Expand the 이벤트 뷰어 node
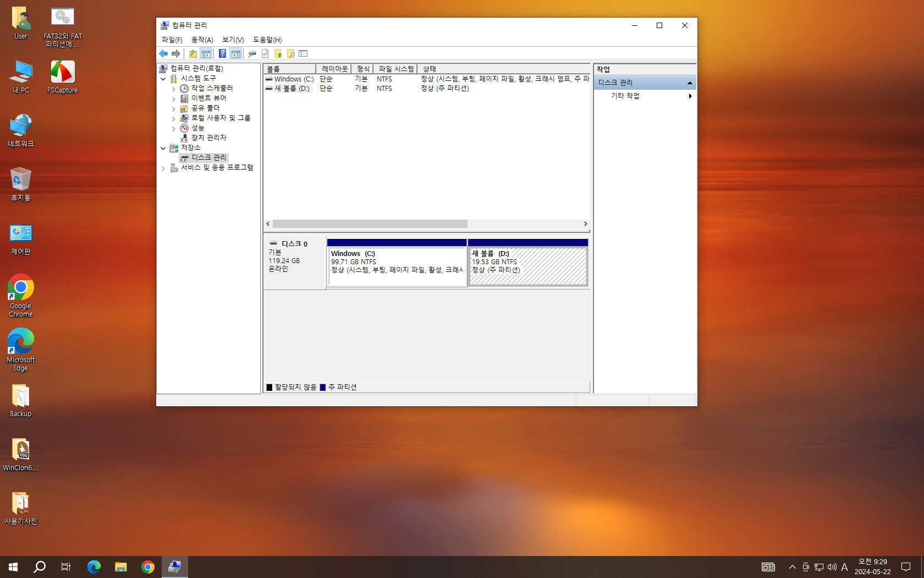Viewport: 924px width, 578px height. tap(174, 99)
